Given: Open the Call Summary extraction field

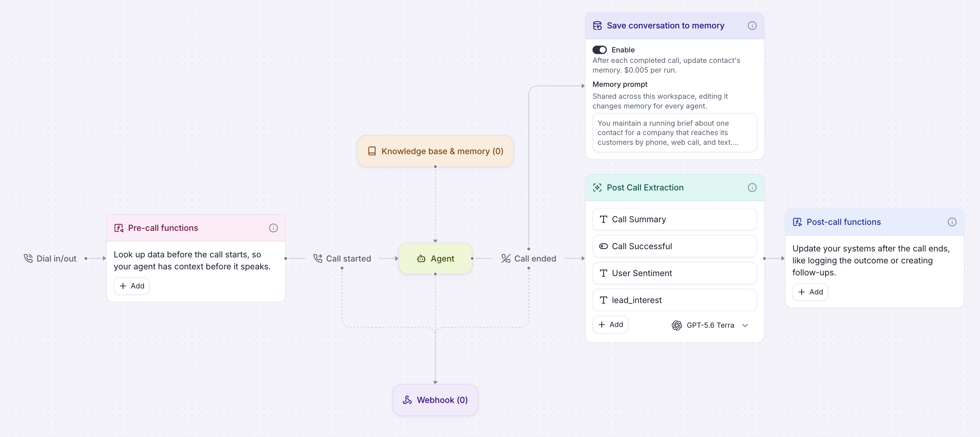Looking at the screenshot, I should [x=674, y=219].
